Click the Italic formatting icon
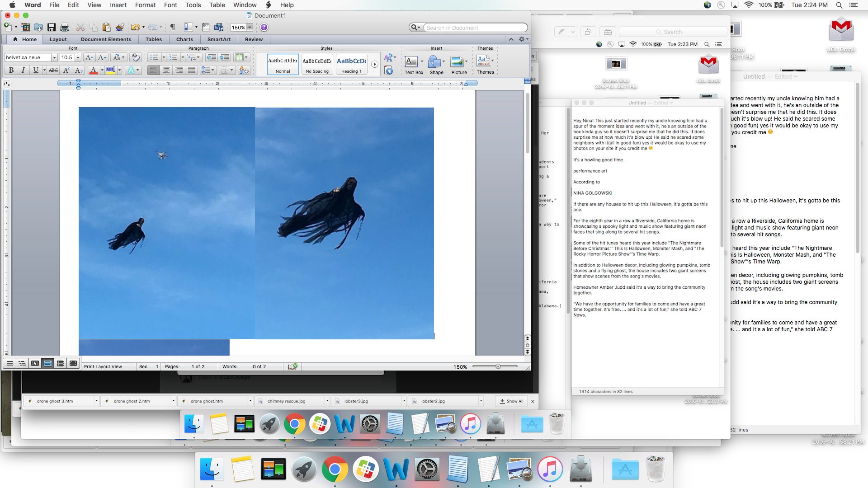868x488 pixels. click(23, 71)
